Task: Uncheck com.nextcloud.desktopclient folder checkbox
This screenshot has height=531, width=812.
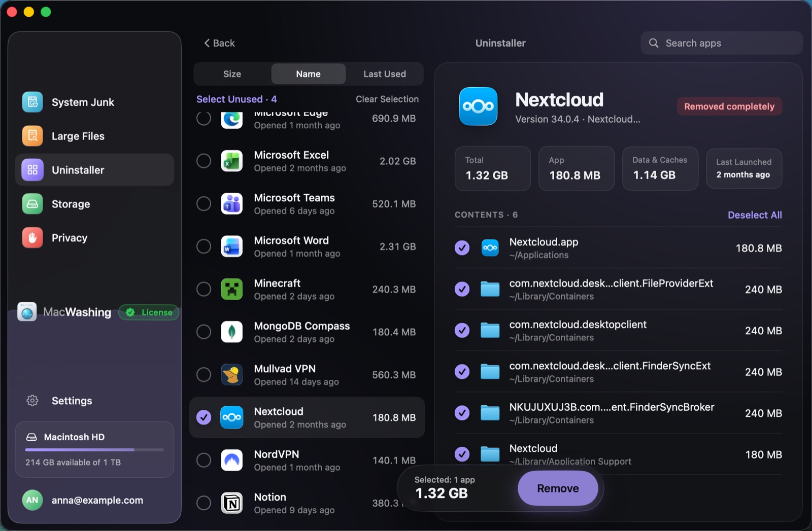Action: coord(462,331)
